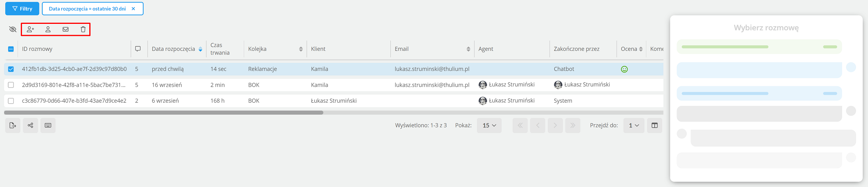Click the column layout icon near pagination

655,125
